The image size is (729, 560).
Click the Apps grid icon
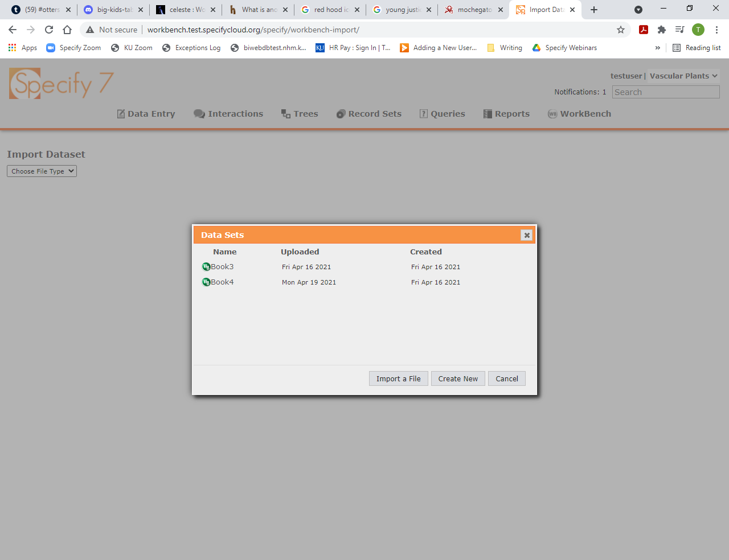click(x=12, y=48)
